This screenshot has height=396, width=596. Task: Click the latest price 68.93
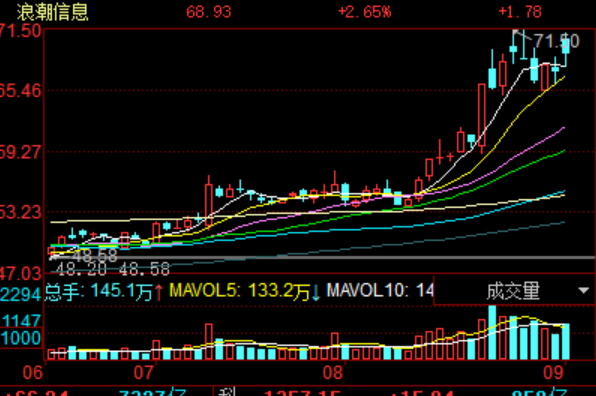point(209,12)
